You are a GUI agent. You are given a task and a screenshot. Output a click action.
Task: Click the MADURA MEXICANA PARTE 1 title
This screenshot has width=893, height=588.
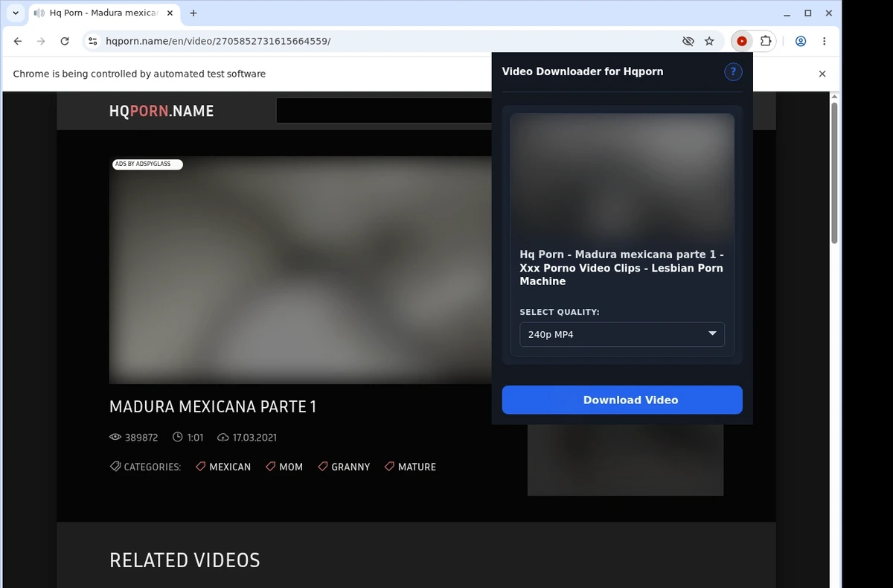tap(213, 406)
